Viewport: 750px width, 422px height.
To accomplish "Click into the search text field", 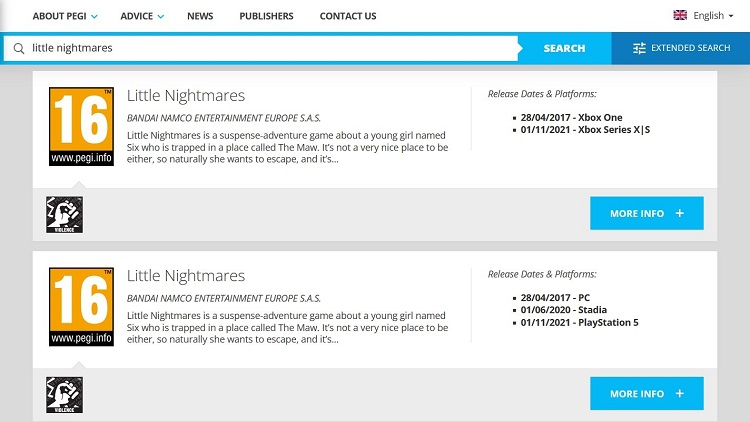I will click(x=270, y=48).
